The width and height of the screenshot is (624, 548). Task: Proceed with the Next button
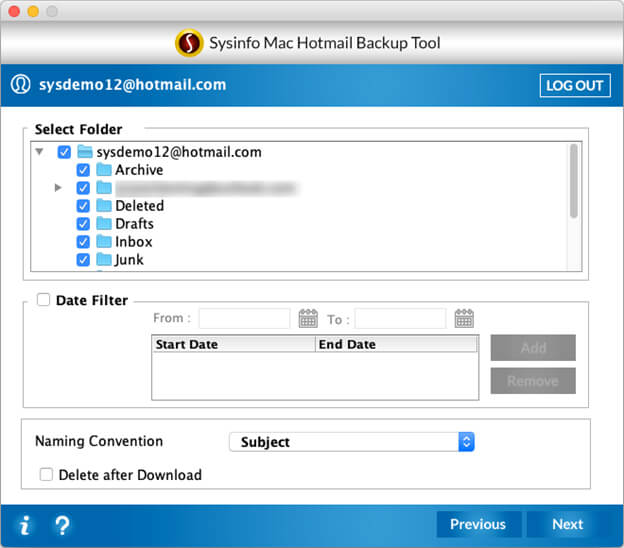568,524
